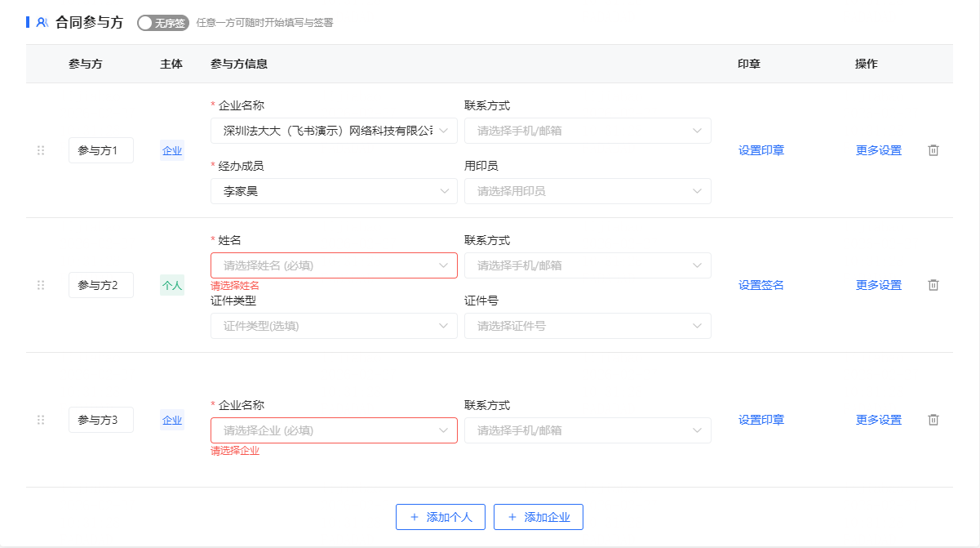Open the 请选择姓名 (必填) dropdown
980x548 pixels.
coord(334,265)
